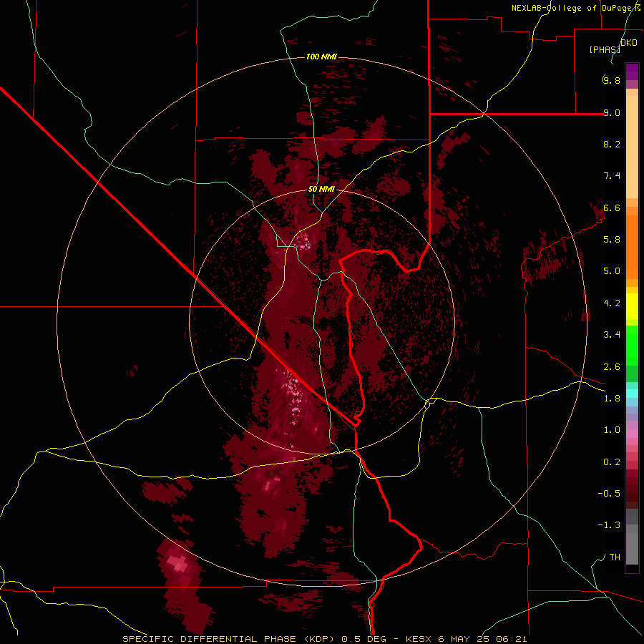Click the 5.8 value on the color scale

612,240
